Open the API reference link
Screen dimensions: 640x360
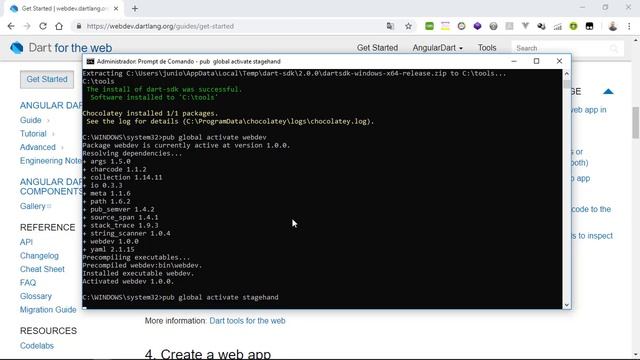[26, 242]
